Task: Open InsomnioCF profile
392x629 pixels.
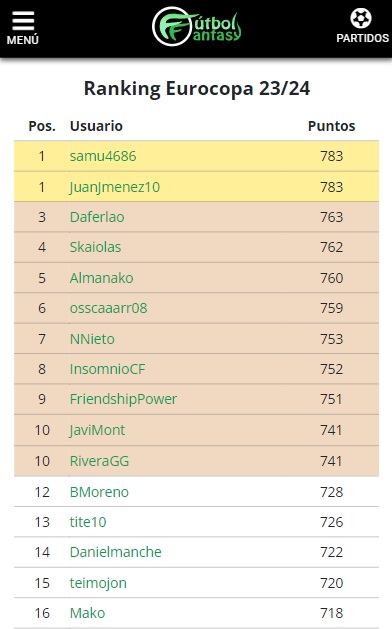Action: point(108,369)
